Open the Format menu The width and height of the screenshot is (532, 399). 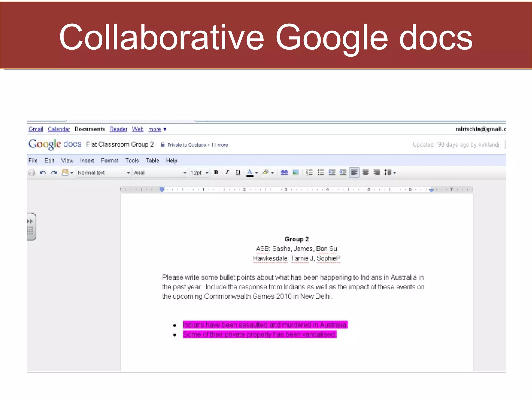click(x=110, y=161)
